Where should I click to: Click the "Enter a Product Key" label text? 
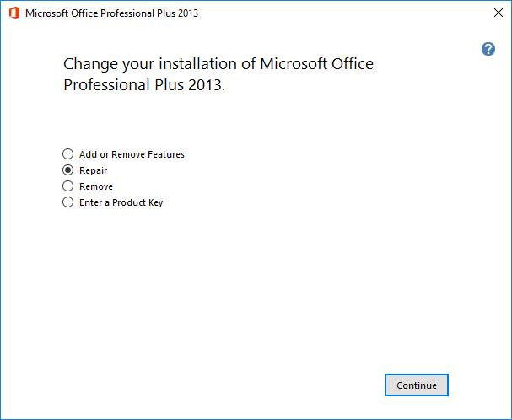(x=121, y=202)
